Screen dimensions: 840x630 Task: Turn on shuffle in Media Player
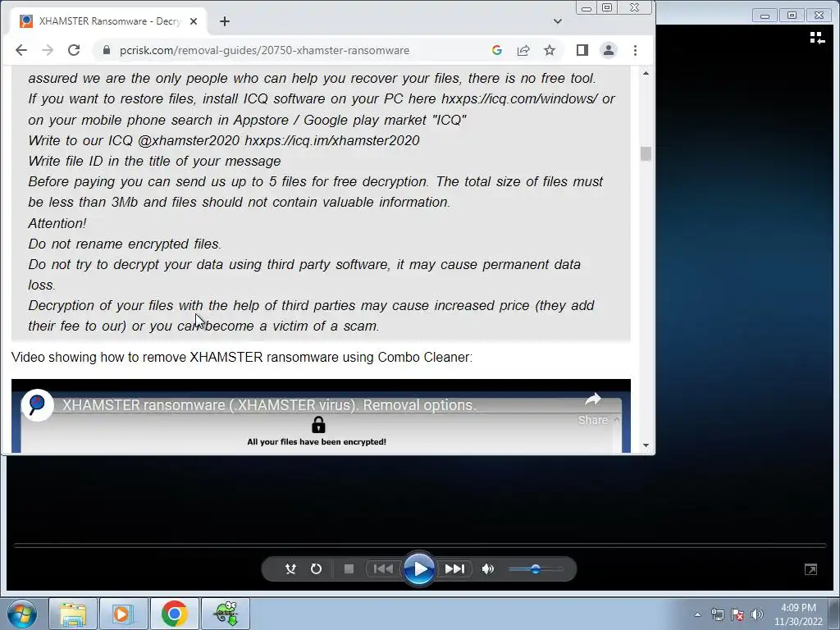point(290,569)
